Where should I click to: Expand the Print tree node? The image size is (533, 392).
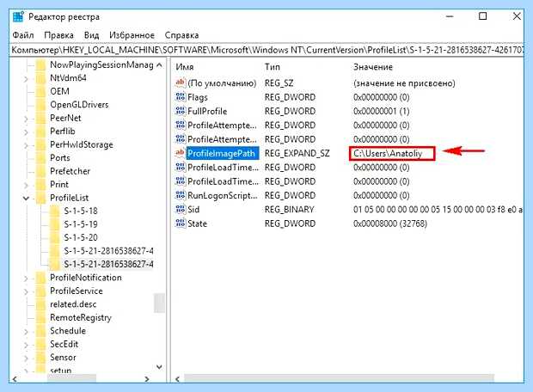(26, 185)
